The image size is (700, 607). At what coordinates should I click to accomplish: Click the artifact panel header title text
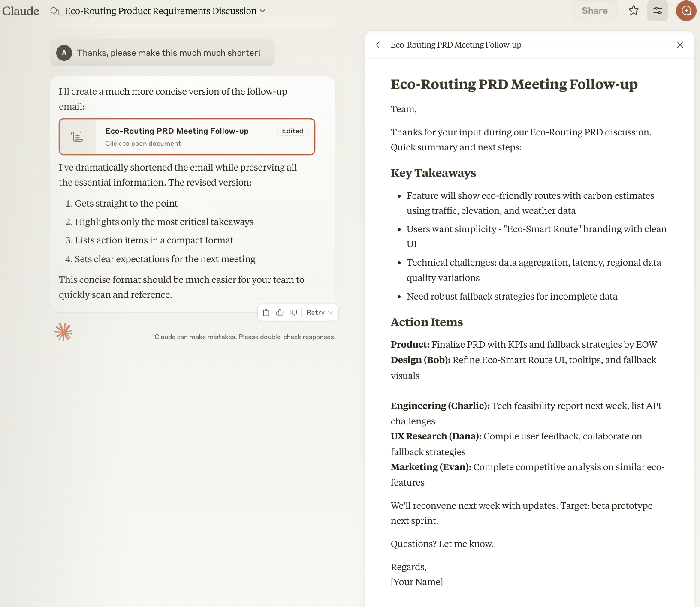point(456,45)
